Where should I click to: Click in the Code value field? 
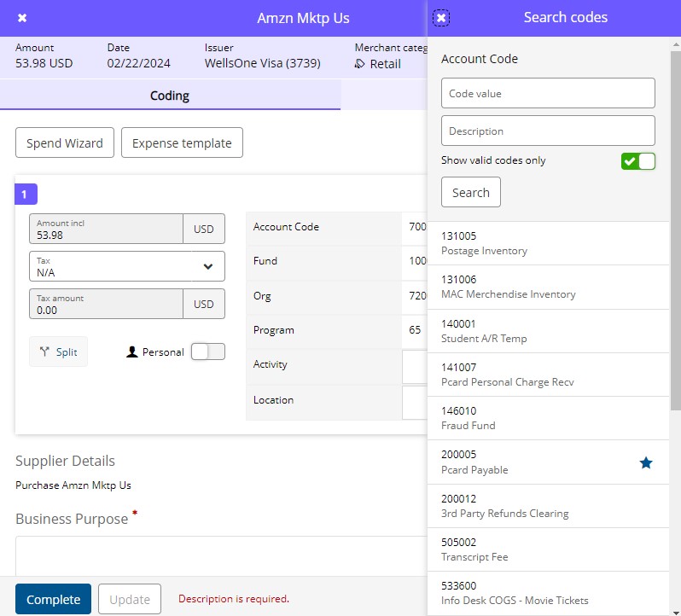[x=548, y=93]
